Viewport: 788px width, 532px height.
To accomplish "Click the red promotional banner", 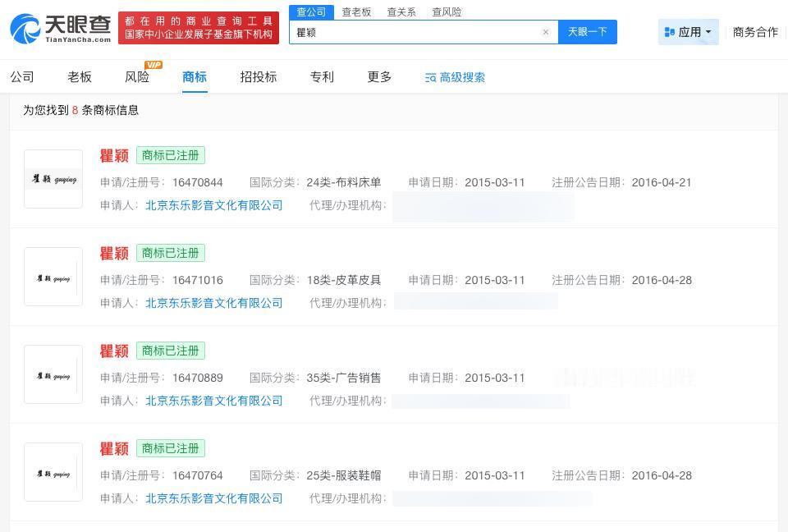I will point(199,28).
